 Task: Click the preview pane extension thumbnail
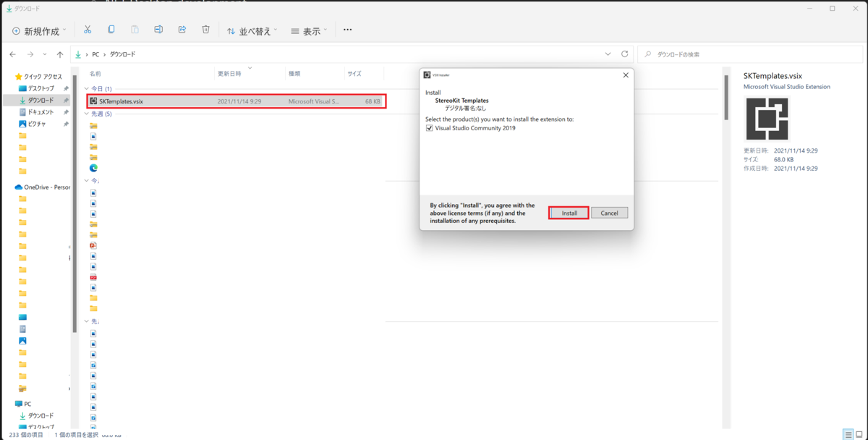(767, 119)
